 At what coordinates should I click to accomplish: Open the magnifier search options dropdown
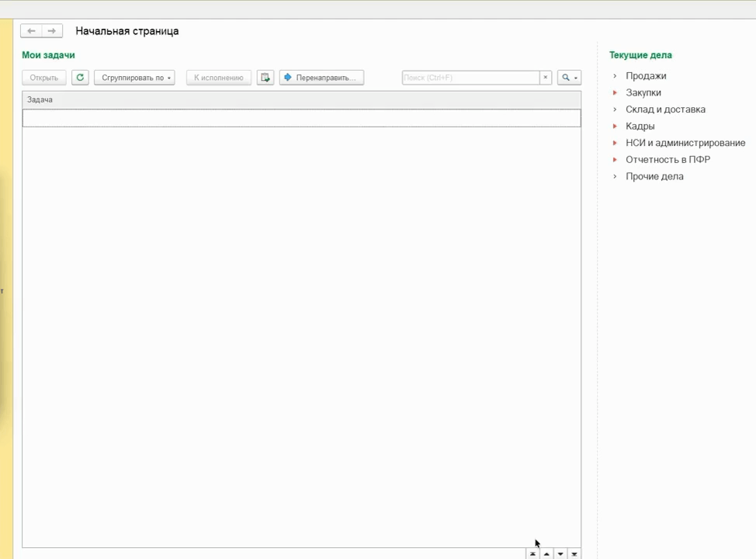[x=569, y=78]
